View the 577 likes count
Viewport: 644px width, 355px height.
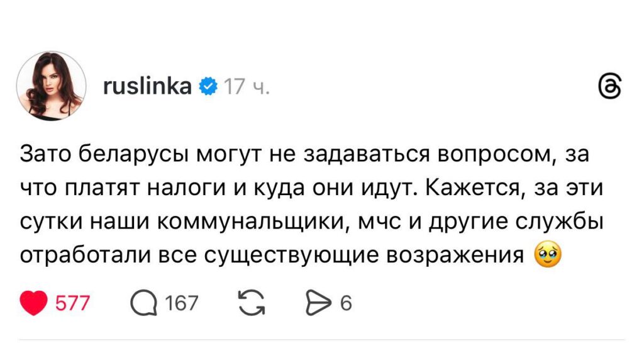[x=73, y=304]
